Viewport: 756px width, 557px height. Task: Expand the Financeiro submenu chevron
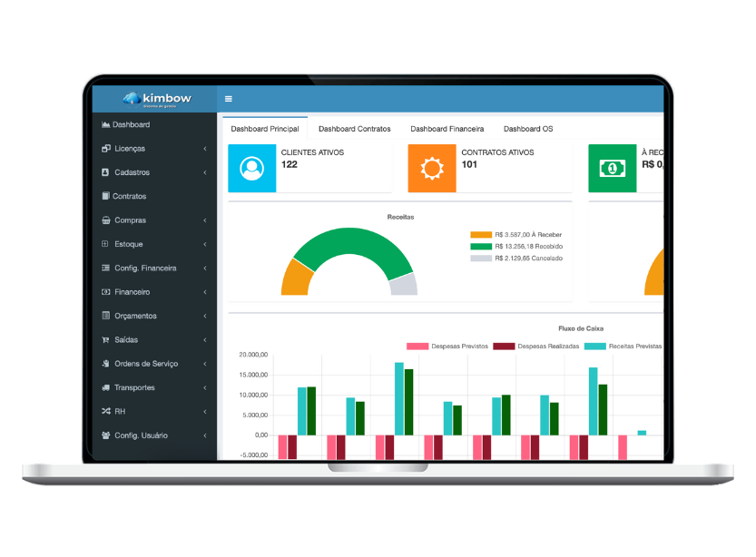coord(205,292)
